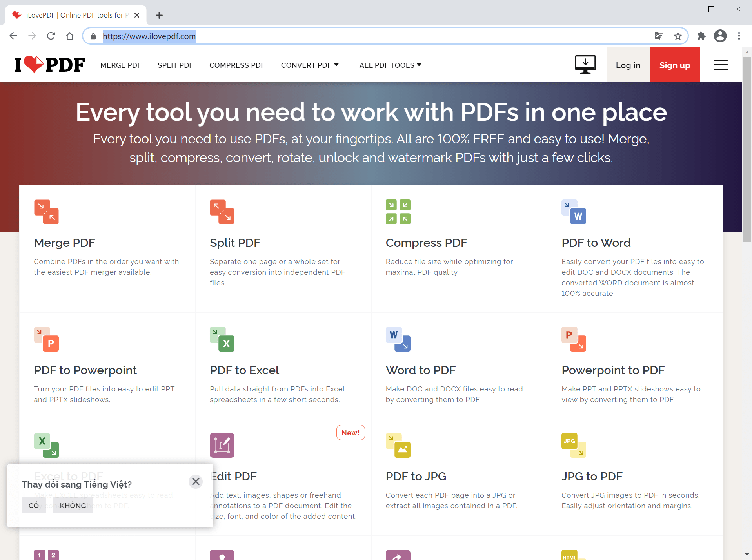Click the scrollbar up arrow
Screen dimensions: 752x560
tap(747, 52)
